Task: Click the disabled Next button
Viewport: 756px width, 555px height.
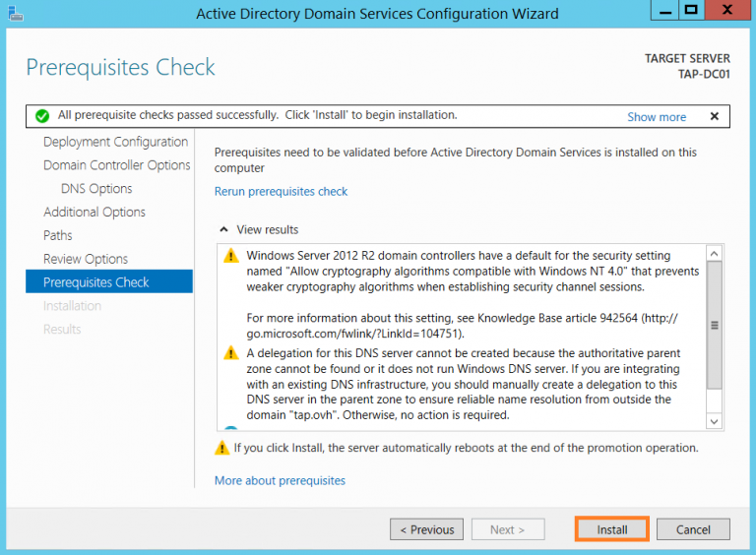Action: point(508,529)
